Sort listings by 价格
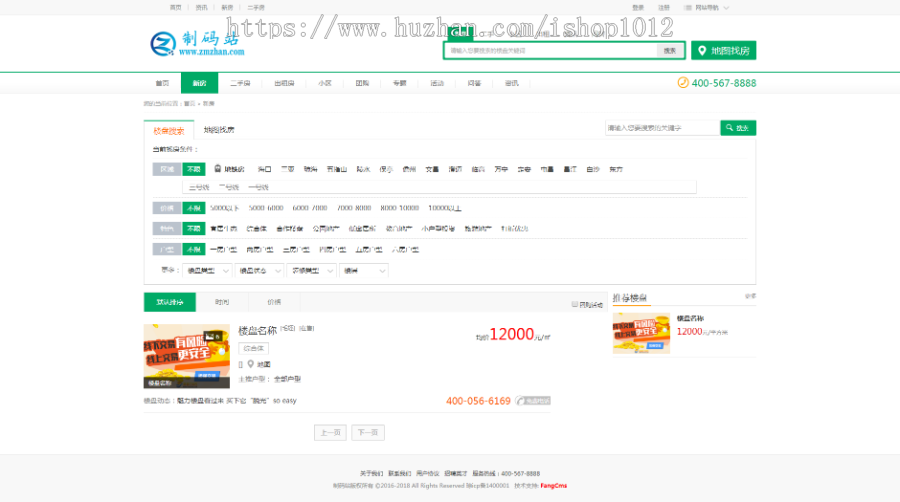The height and width of the screenshot is (502, 900). [x=274, y=302]
